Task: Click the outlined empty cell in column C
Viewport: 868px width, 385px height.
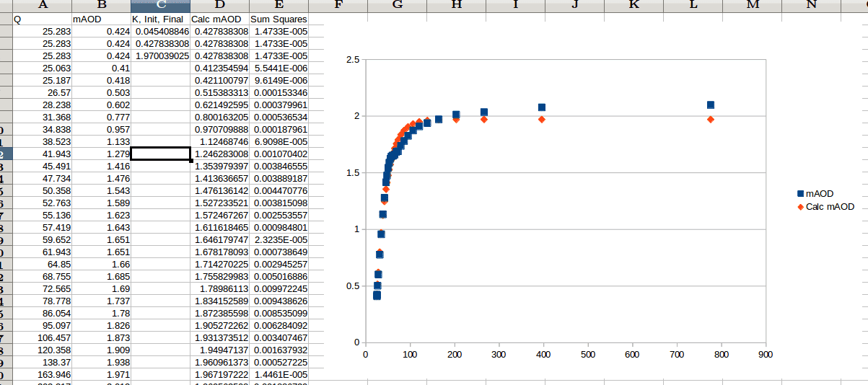Action: tap(160, 154)
